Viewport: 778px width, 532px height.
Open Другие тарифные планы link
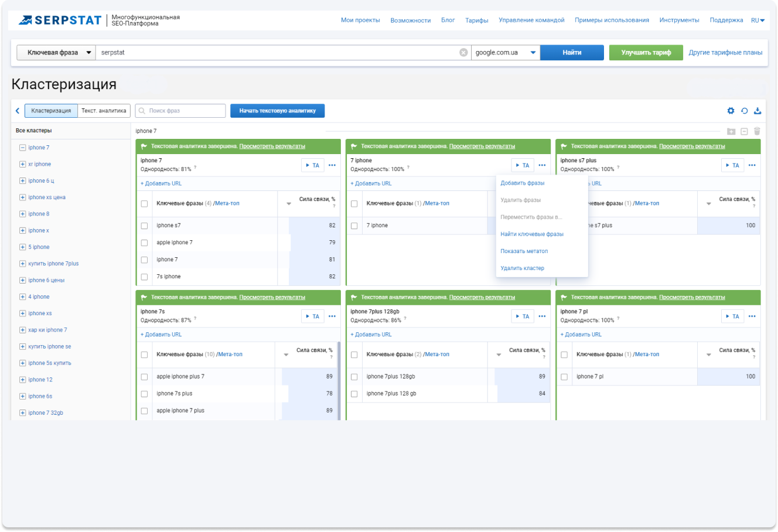pyautogui.click(x=725, y=53)
